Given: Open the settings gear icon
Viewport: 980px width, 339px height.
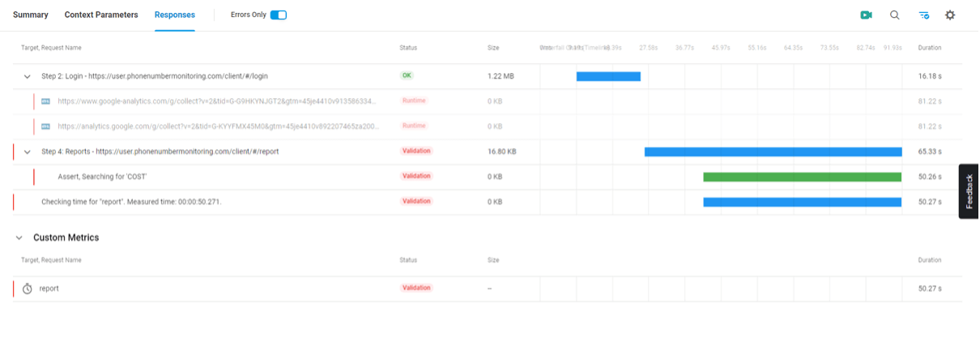Looking at the screenshot, I should 950,15.
